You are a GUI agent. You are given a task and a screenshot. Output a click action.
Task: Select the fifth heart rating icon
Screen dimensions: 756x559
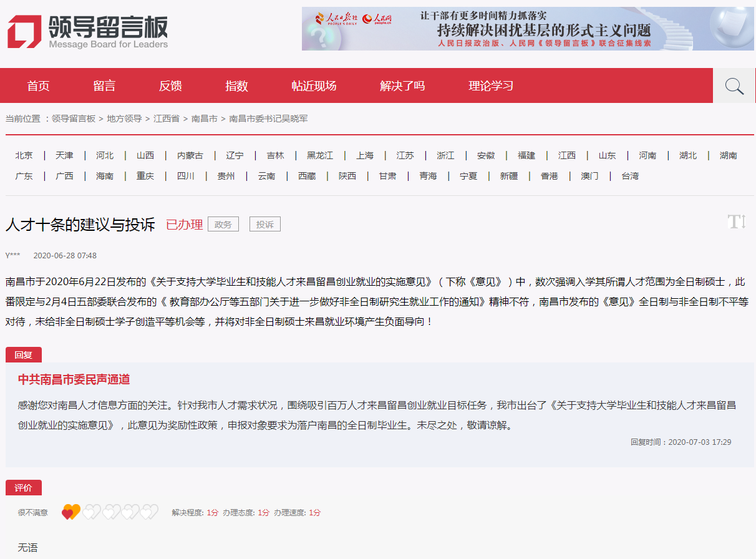pyautogui.click(x=149, y=512)
